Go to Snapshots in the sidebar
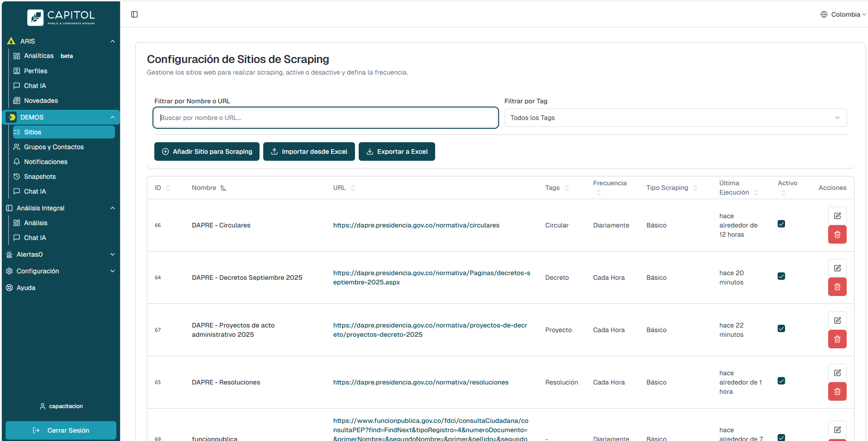Screen dimensions: 868x441 click(x=40, y=176)
